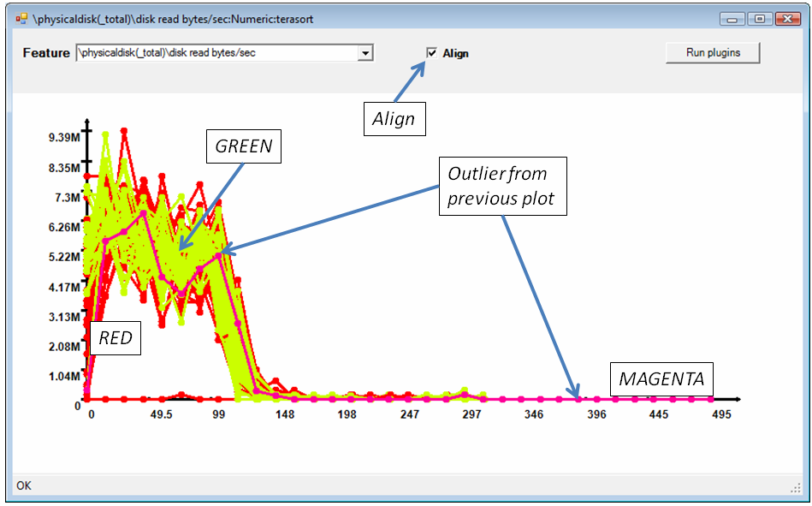Close the disk read bytes window
812x506 pixels.
(x=786, y=18)
